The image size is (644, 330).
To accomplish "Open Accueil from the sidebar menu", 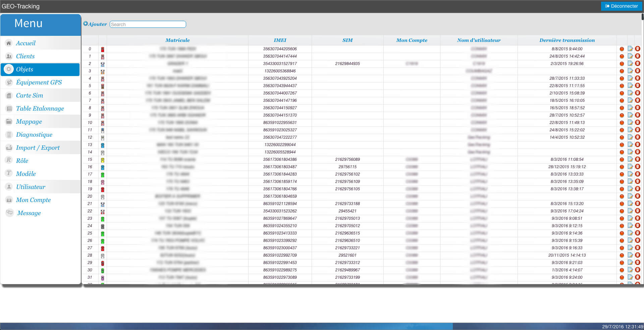I will pyautogui.click(x=25, y=43).
